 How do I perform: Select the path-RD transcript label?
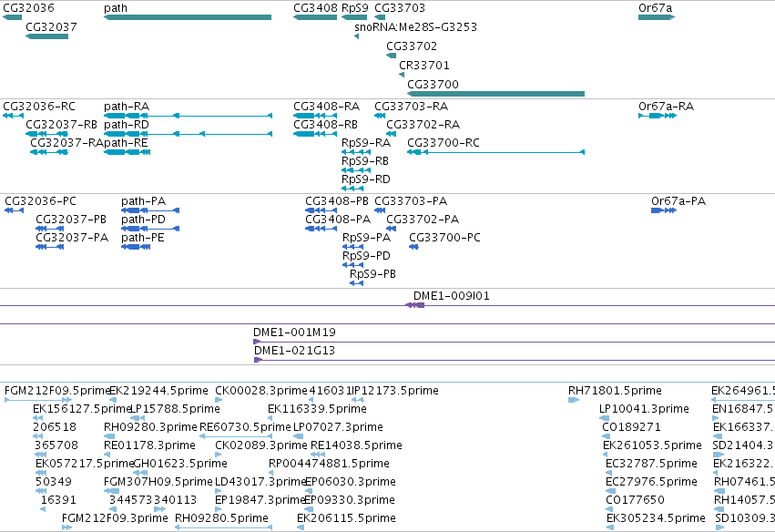click(x=127, y=125)
